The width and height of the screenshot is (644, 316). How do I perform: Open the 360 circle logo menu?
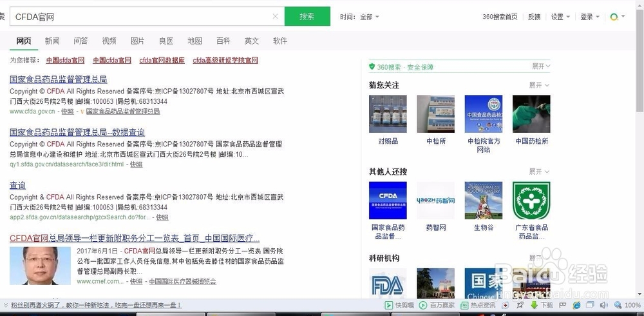pos(618,17)
